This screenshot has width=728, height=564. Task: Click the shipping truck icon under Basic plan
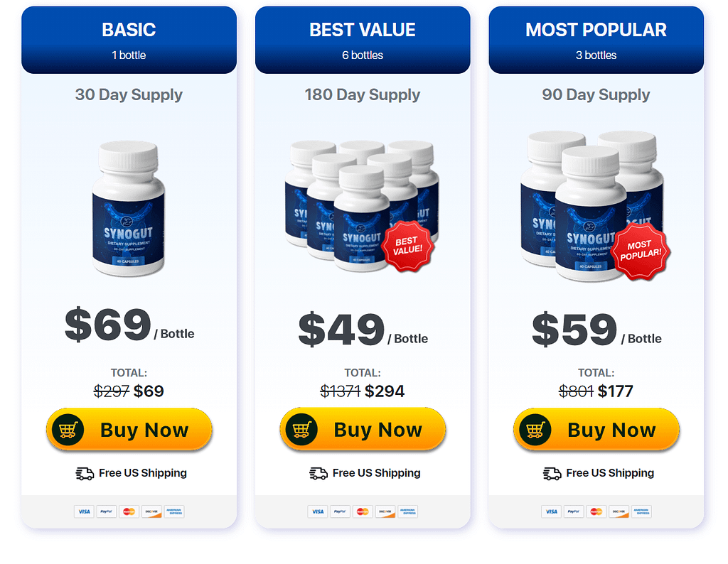(x=85, y=474)
